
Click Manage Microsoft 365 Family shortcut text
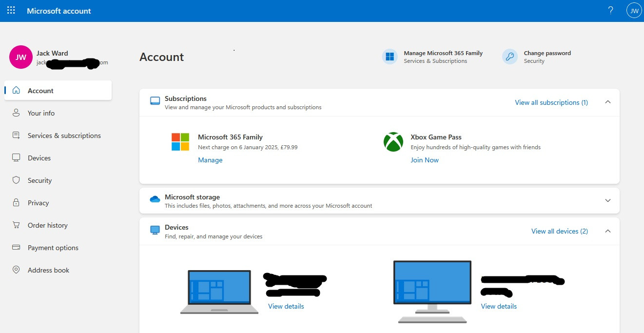(443, 53)
